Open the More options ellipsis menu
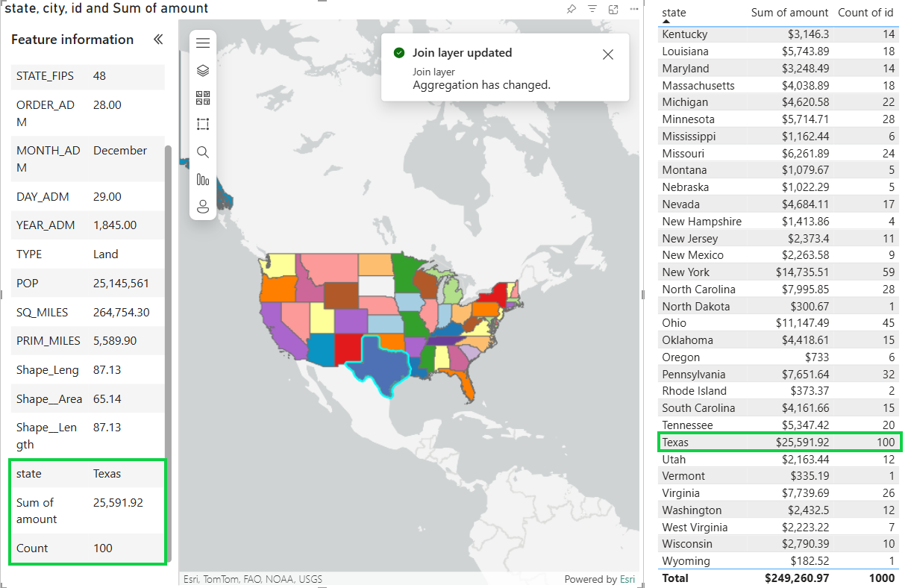Image resolution: width=908 pixels, height=588 pixels. [633, 7]
